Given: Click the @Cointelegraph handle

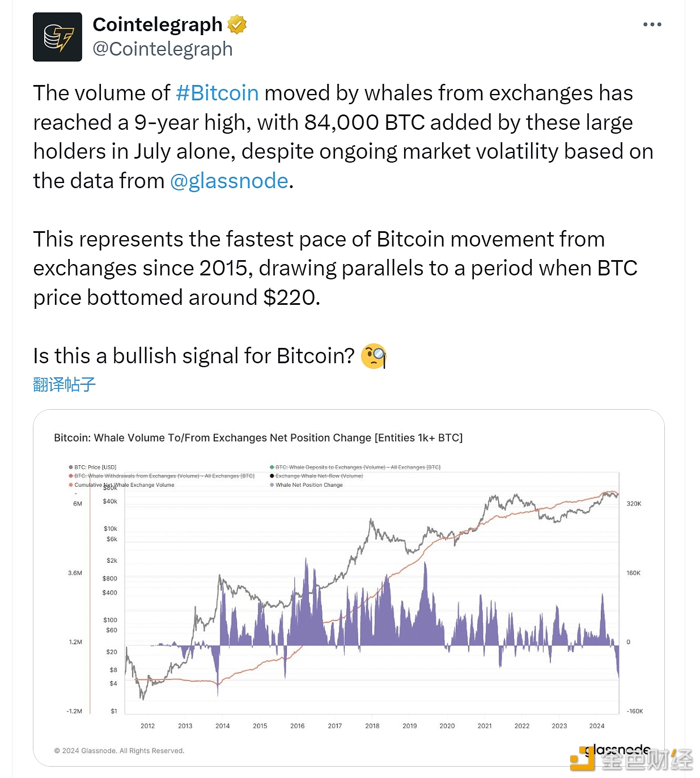Looking at the screenshot, I should click(163, 49).
